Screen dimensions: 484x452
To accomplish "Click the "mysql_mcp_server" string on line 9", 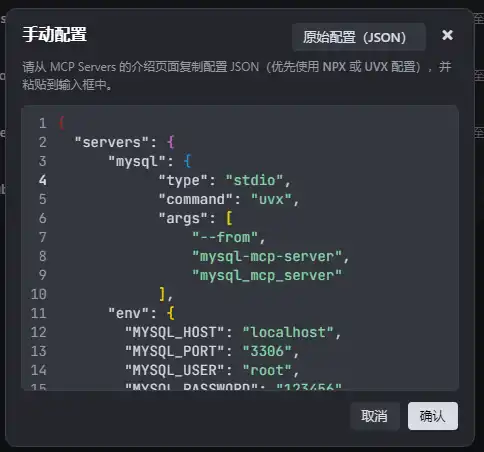I will pos(267,275).
